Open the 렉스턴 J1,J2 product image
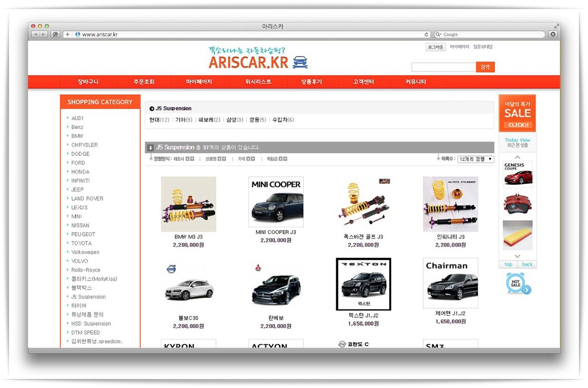588x388 pixels. pos(363,284)
